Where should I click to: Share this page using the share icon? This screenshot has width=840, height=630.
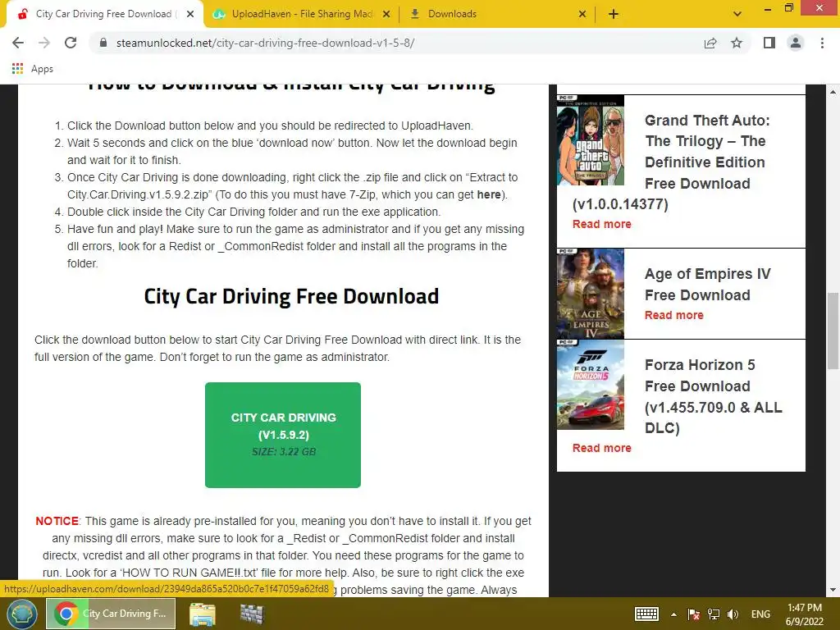tap(710, 43)
